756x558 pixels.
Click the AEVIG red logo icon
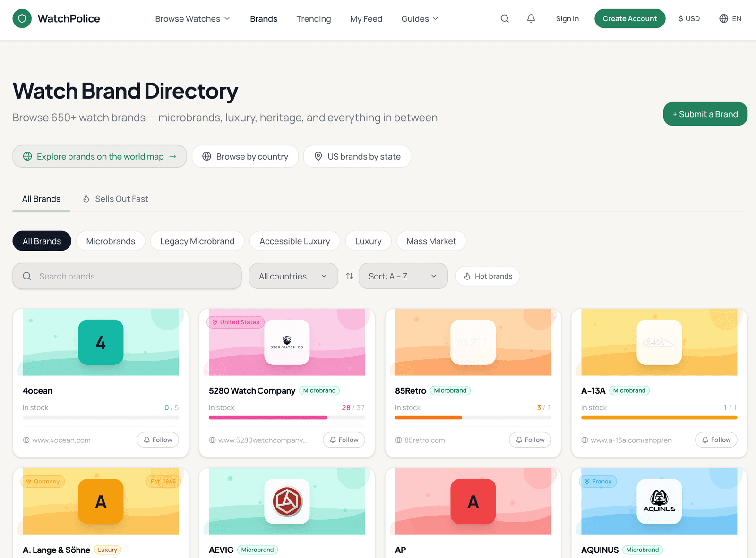(287, 501)
